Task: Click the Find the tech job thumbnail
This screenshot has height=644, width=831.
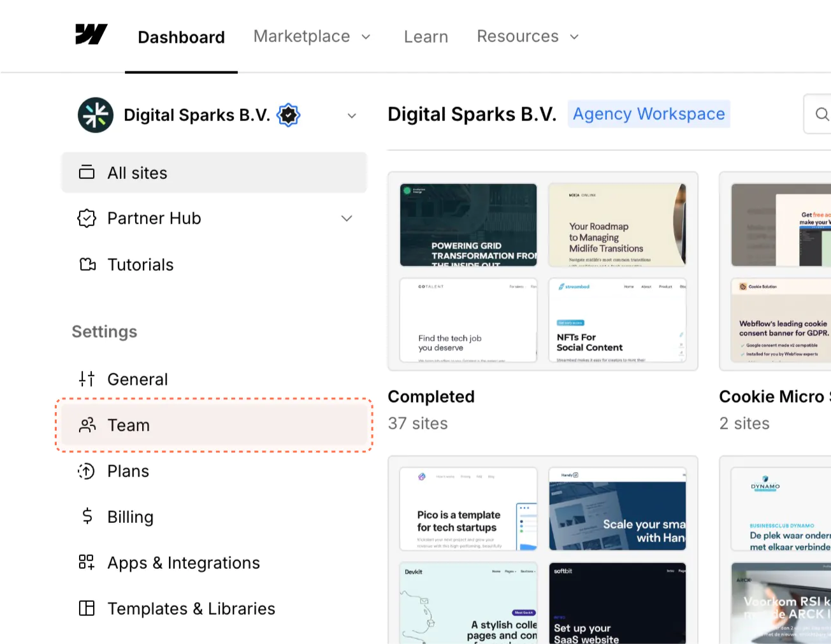Action: (x=468, y=320)
